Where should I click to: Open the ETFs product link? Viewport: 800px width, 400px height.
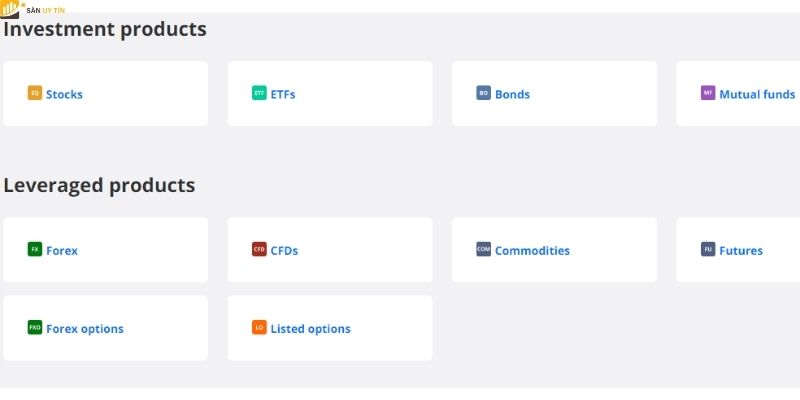(283, 95)
